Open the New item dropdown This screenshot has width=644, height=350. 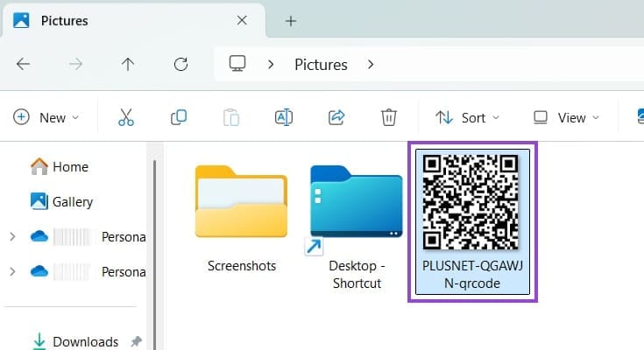46,117
